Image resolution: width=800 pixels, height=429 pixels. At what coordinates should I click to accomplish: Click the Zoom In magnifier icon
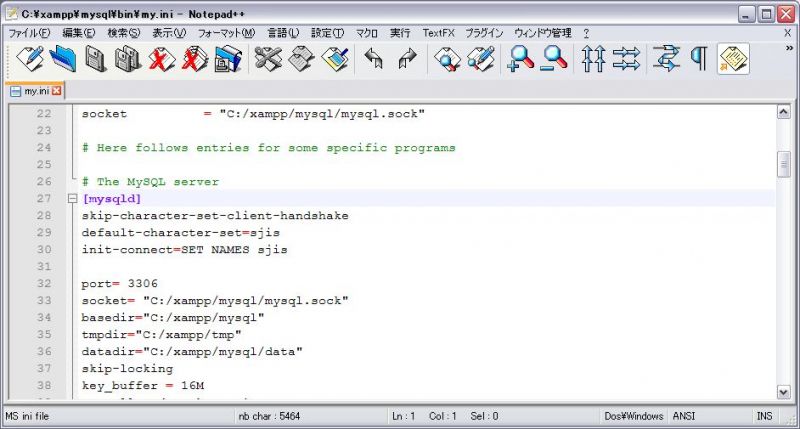coord(520,60)
